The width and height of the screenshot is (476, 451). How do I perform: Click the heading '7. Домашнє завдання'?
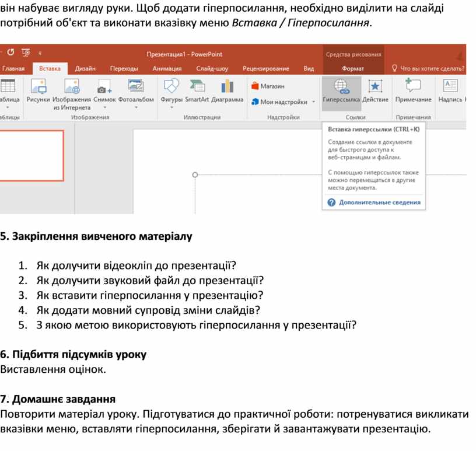coord(58,399)
